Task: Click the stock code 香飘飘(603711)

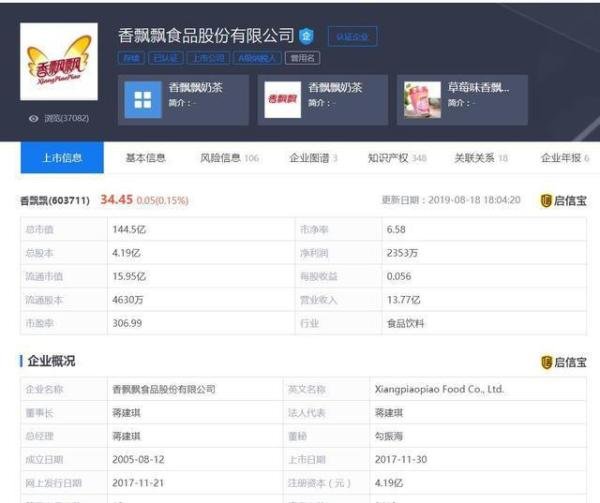Action: [55, 200]
